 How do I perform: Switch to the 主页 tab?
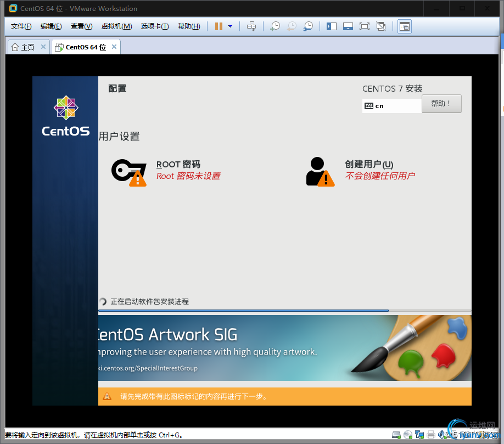tap(27, 47)
